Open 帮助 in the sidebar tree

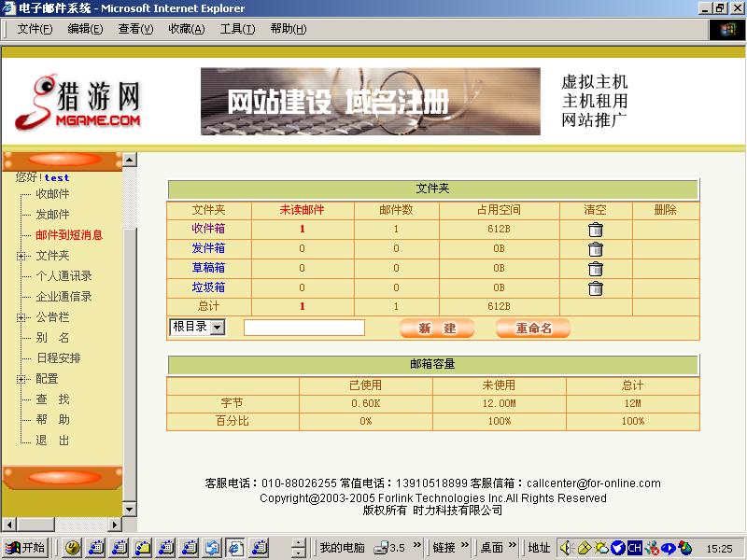click(52, 419)
